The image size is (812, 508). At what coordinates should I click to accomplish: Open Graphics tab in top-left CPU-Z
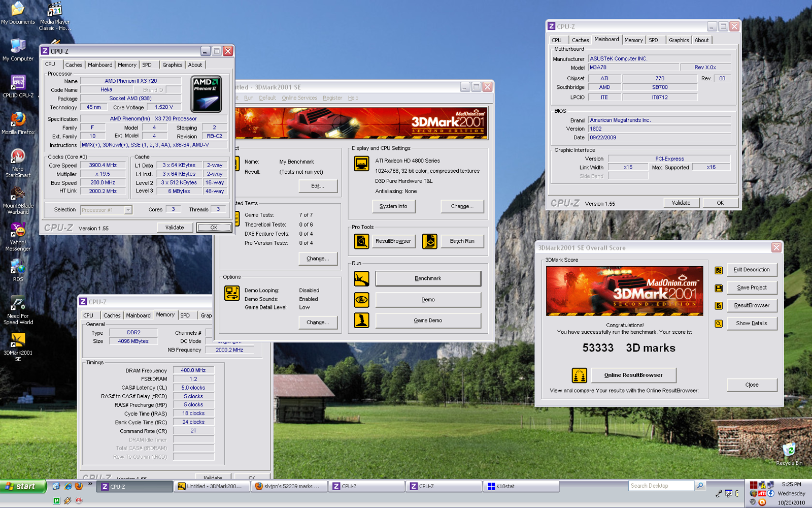172,65
